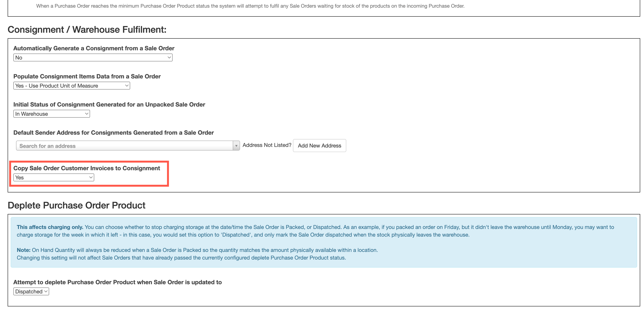The height and width of the screenshot is (311, 644).
Task: Open the Automatically Generate a Consignment dropdown
Action: 93,58
